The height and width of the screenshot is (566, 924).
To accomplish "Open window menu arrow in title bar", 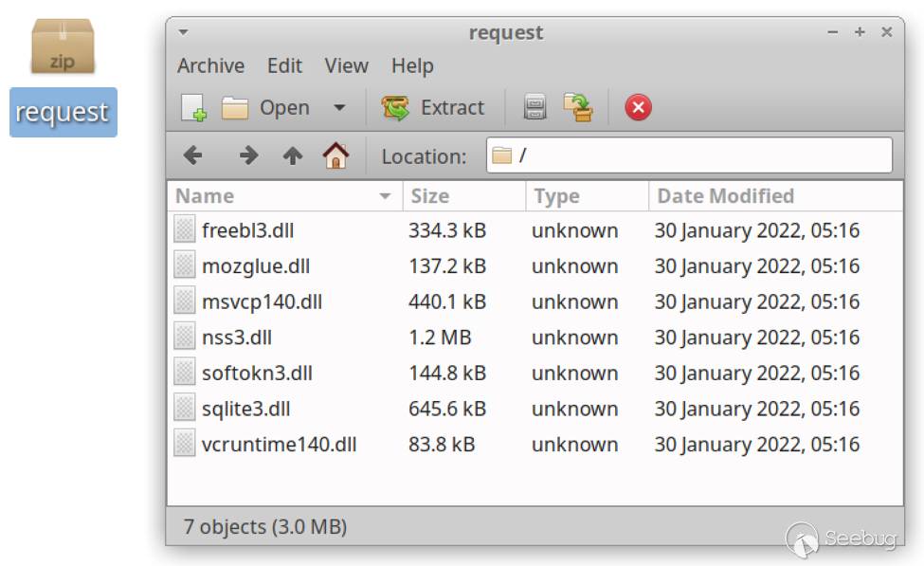I will 183,32.
